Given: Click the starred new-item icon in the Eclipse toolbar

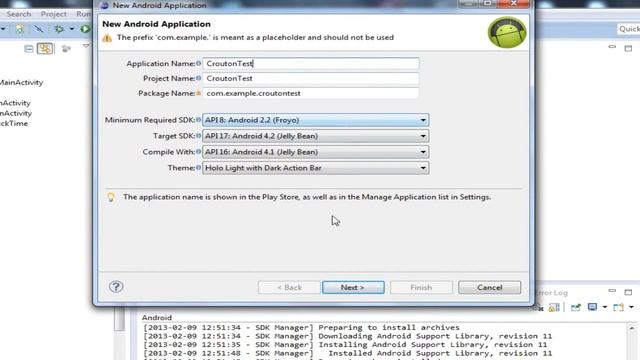Looking at the screenshot, I should tap(20, 29).
